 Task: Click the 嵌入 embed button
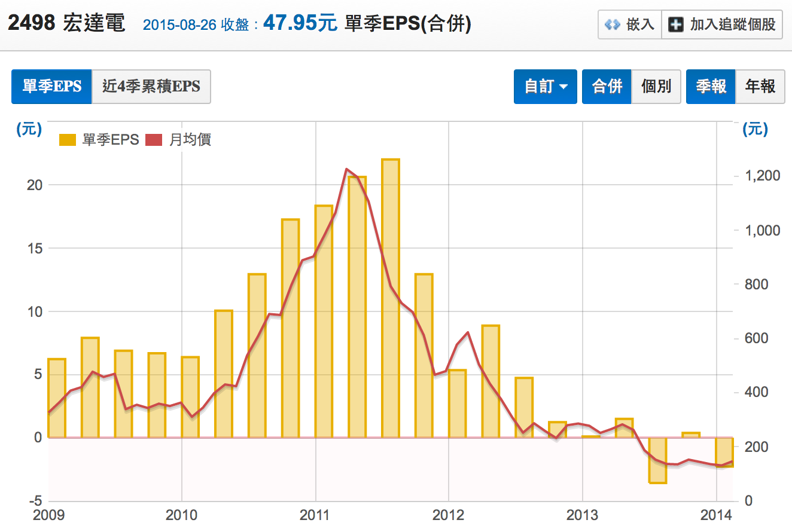pyautogui.click(x=630, y=25)
